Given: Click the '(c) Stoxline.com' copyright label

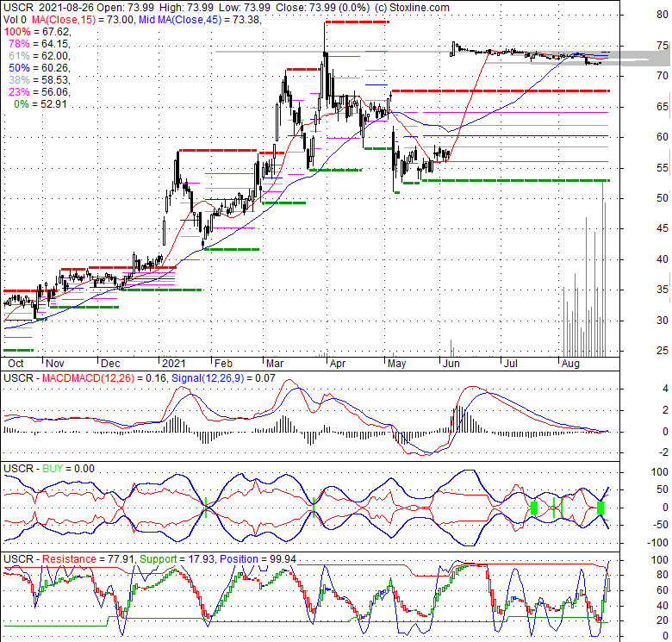Looking at the screenshot, I should pyautogui.click(x=412, y=8).
